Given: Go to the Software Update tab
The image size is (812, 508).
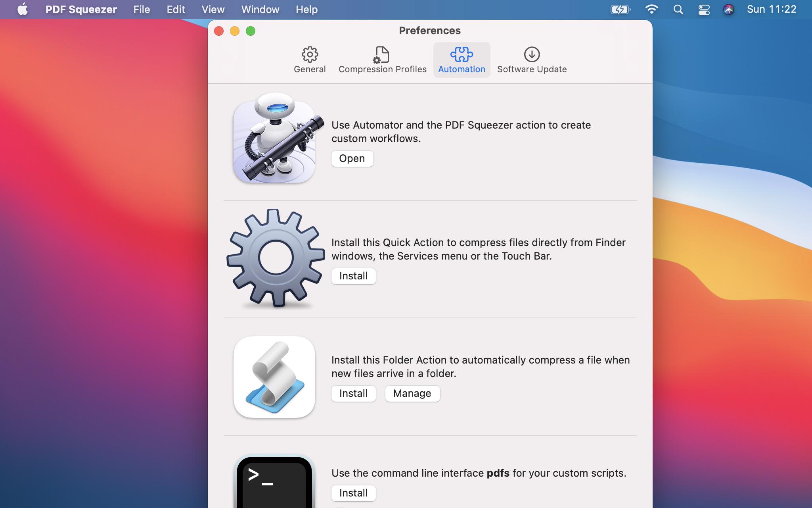Looking at the screenshot, I should point(532,60).
